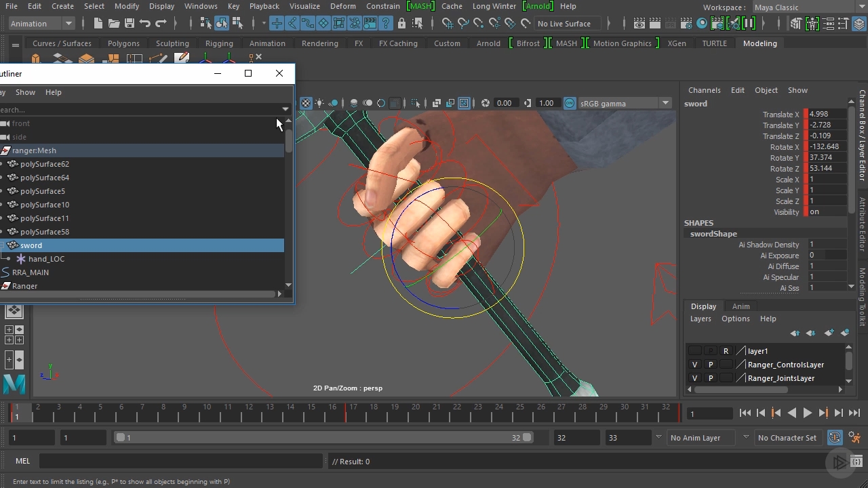868x488 pixels.
Task: Click the shelf pencil edit icon
Action: pos(182,59)
